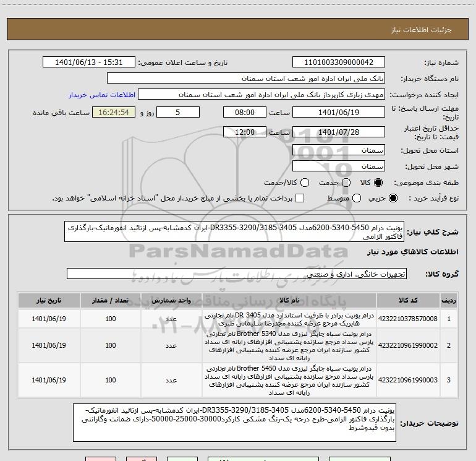
Task: Click the Brother 5340 drum unit item name
Action: (289, 346)
